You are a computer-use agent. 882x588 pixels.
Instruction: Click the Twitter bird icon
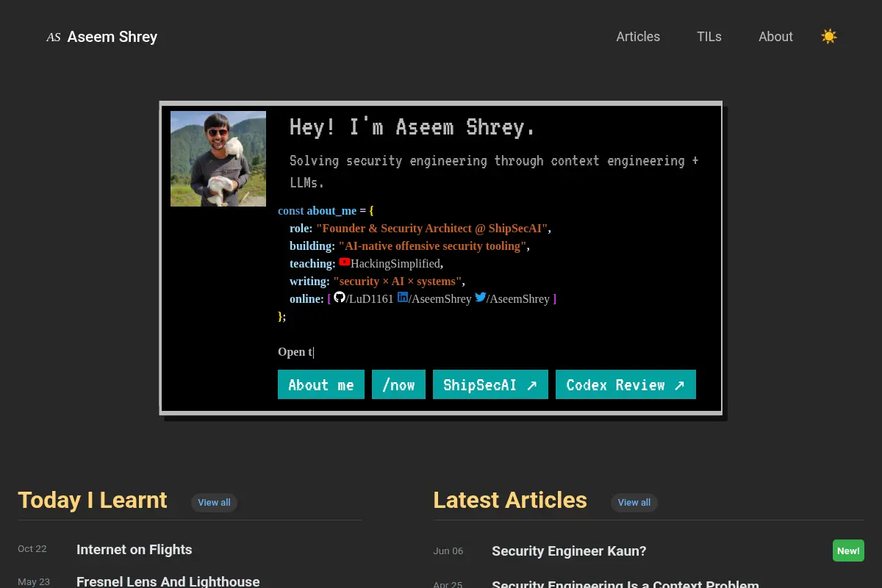(x=480, y=297)
